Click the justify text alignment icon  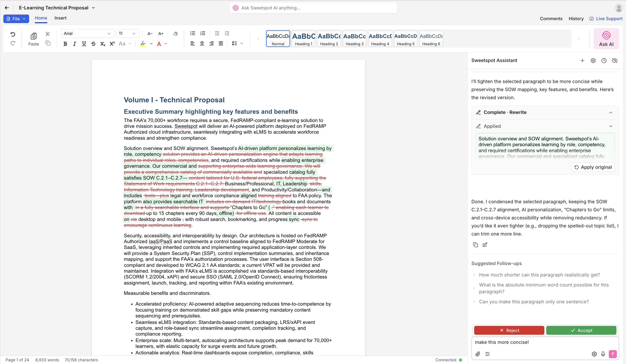tap(221, 43)
